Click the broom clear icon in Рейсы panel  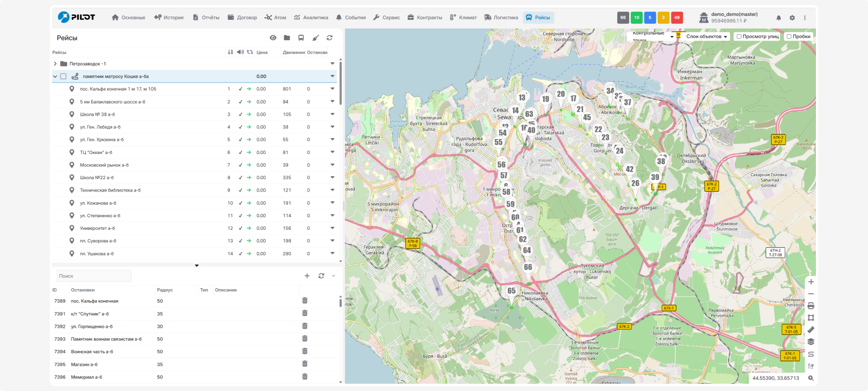pyautogui.click(x=315, y=38)
